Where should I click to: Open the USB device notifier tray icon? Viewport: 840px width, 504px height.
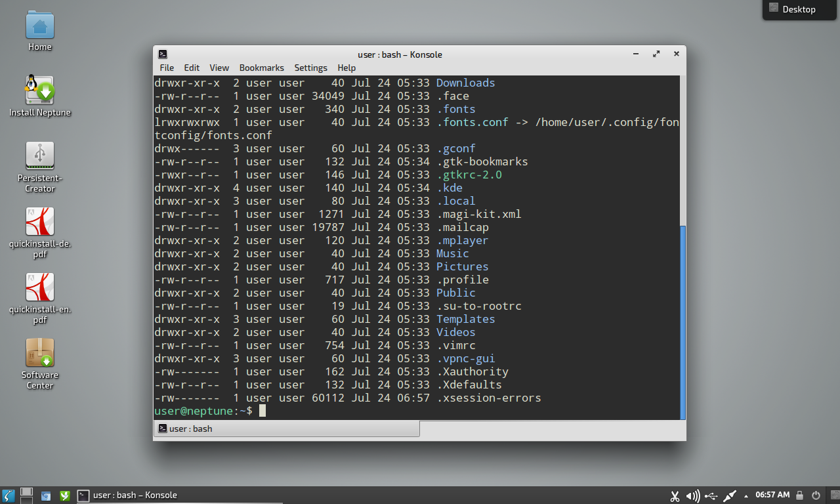(x=711, y=495)
